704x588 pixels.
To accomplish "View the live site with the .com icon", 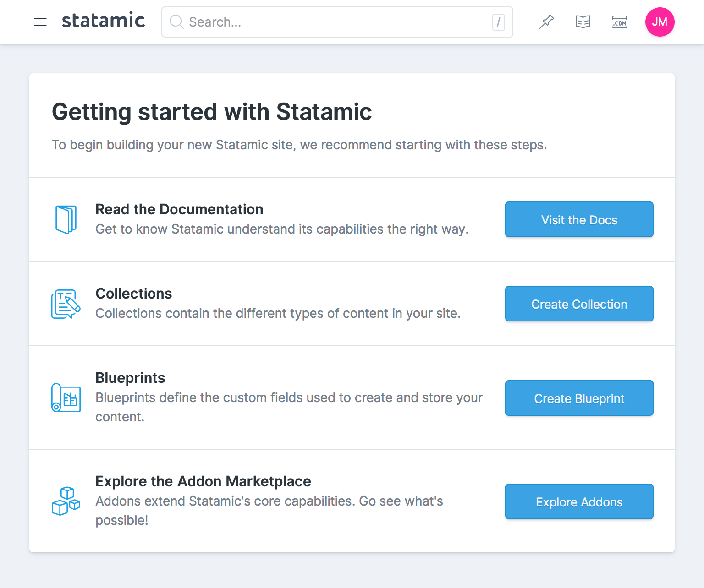I will (619, 22).
